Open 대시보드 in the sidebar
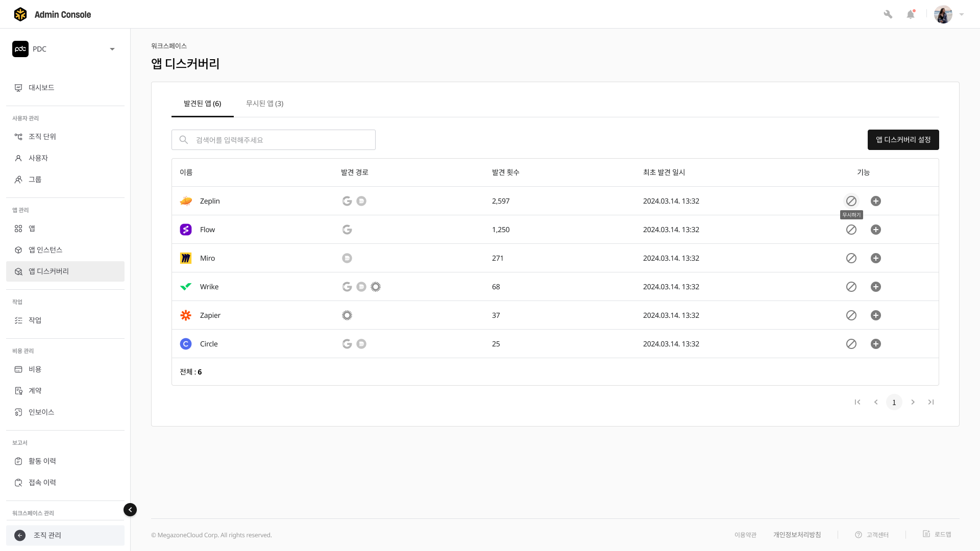This screenshot has width=980, height=551. [65, 88]
